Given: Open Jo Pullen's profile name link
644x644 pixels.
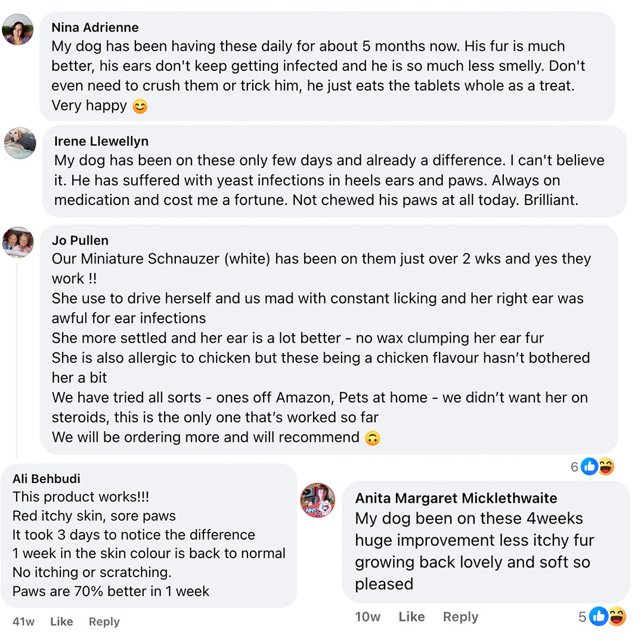Looking at the screenshot, I should tap(80, 240).
